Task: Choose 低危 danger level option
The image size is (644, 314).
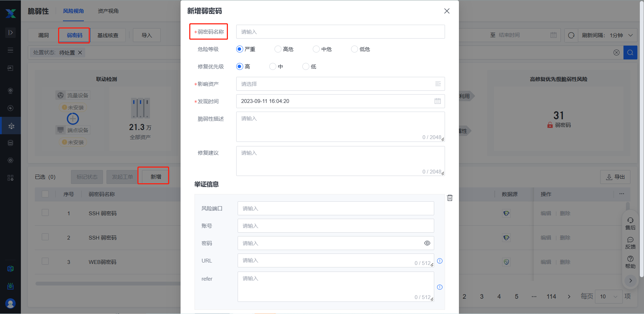Action: [354, 49]
